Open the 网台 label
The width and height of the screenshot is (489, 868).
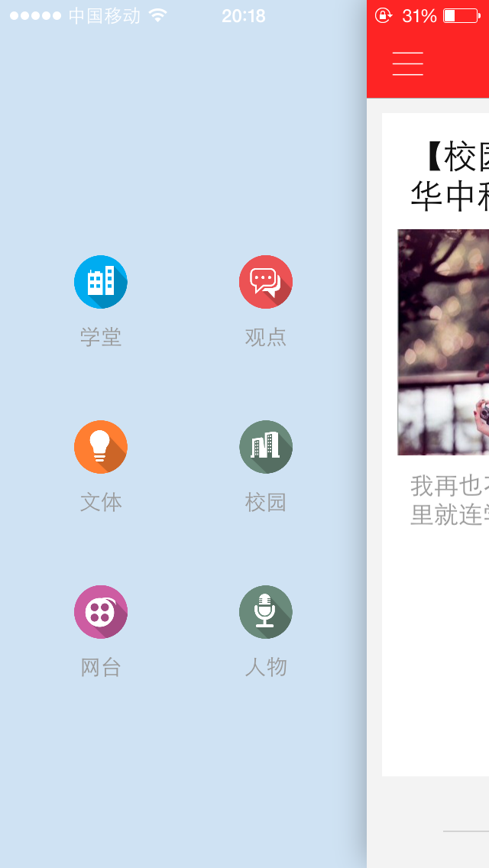coord(101,667)
